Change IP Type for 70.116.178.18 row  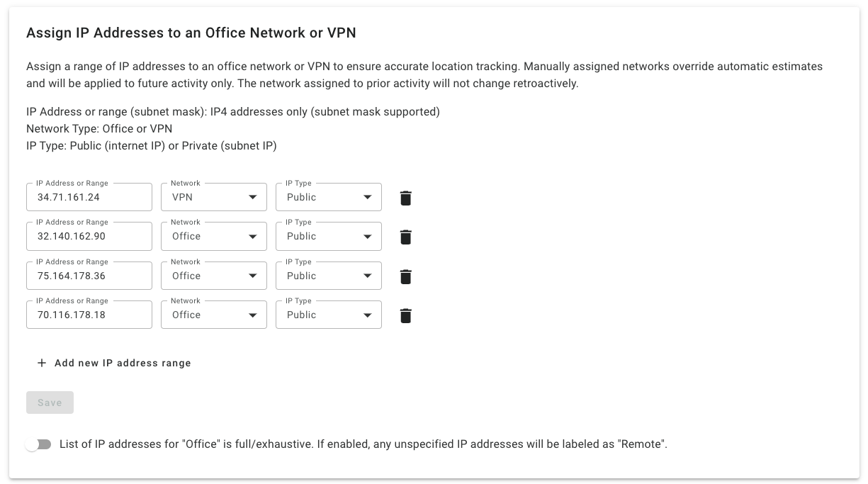329,315
